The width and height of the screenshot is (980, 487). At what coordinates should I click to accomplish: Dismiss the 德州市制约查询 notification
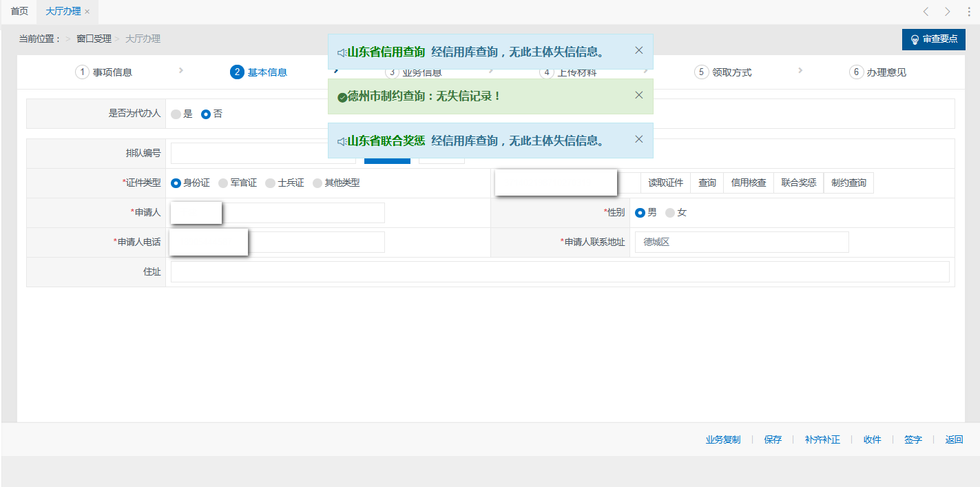pos(638,95)
